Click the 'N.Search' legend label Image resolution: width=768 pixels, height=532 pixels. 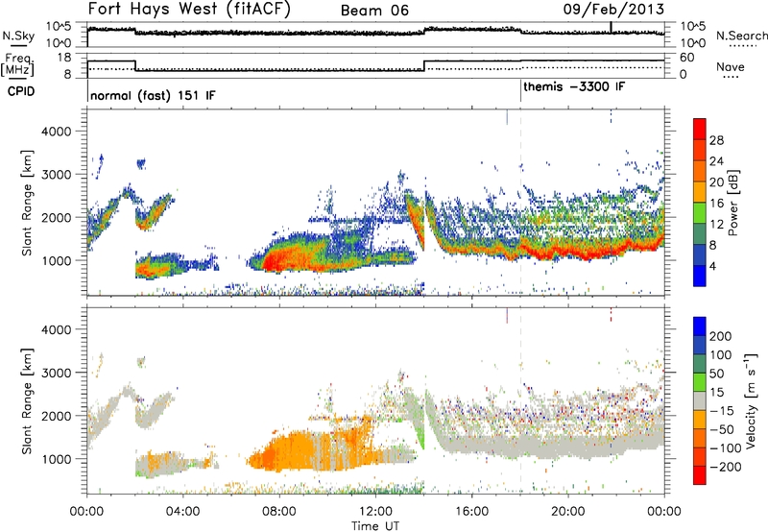[x=741, y=36]
